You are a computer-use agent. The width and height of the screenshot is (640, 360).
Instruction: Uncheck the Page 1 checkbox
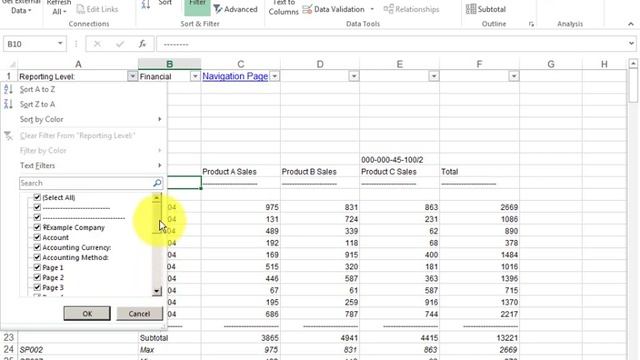point(37,267)
